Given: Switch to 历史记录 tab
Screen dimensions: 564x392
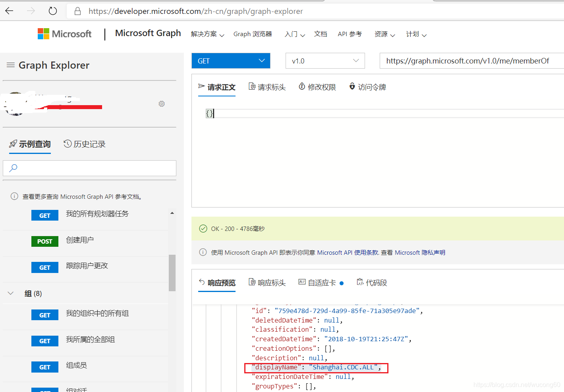Looking at the screenshot, I should 85,144.
